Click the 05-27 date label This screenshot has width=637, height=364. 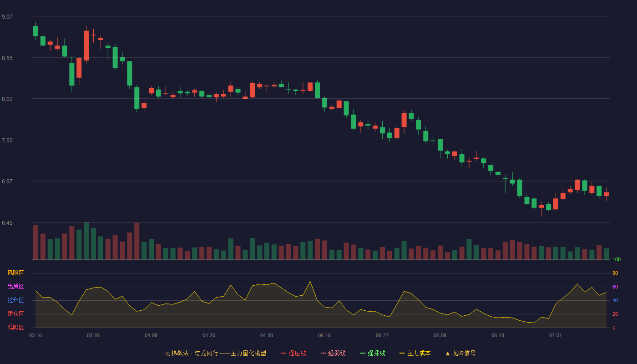pyautogui.click(x=382, y=335)
